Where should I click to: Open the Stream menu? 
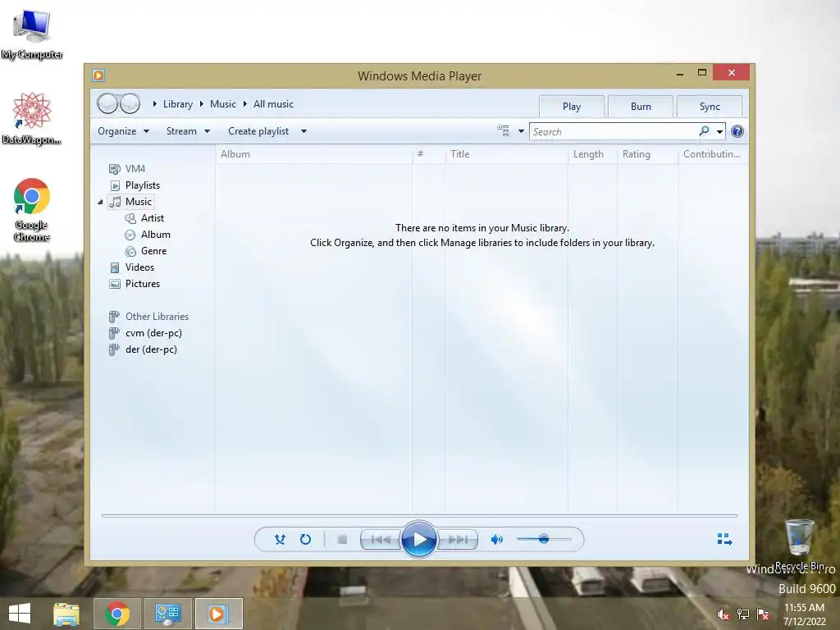tap(188, 131)
